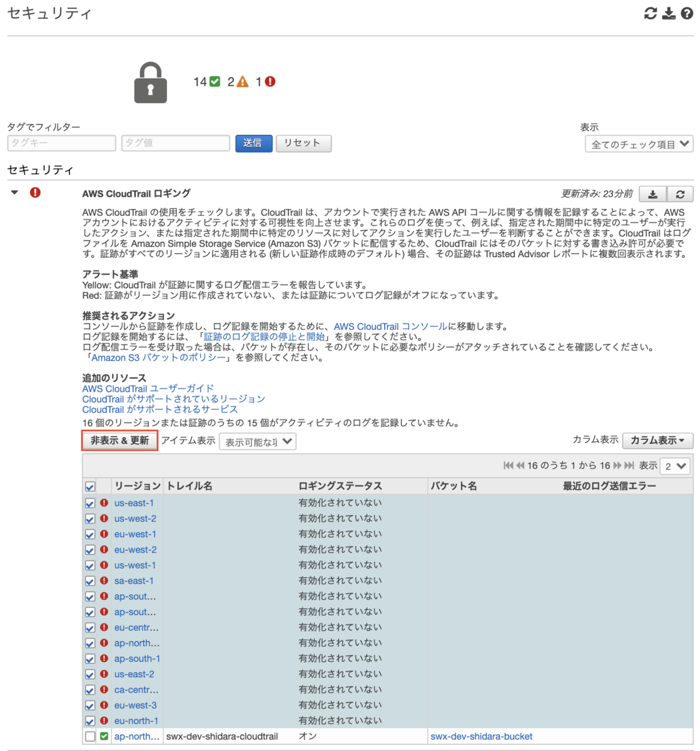Image resolution: width=700 pixels, height=751 pixels.
Task: Open the アイテム表示 dropdown
Action: [x=258, y=442]
